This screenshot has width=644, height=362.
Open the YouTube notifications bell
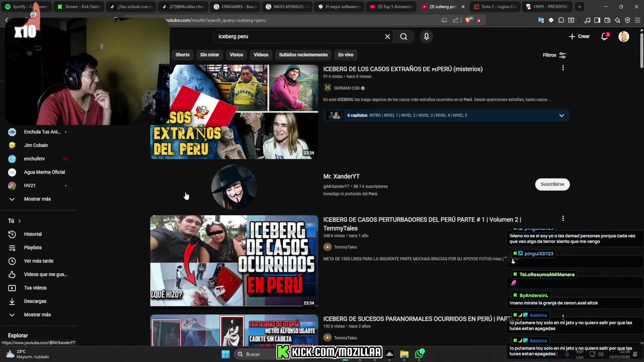[605, 36]
